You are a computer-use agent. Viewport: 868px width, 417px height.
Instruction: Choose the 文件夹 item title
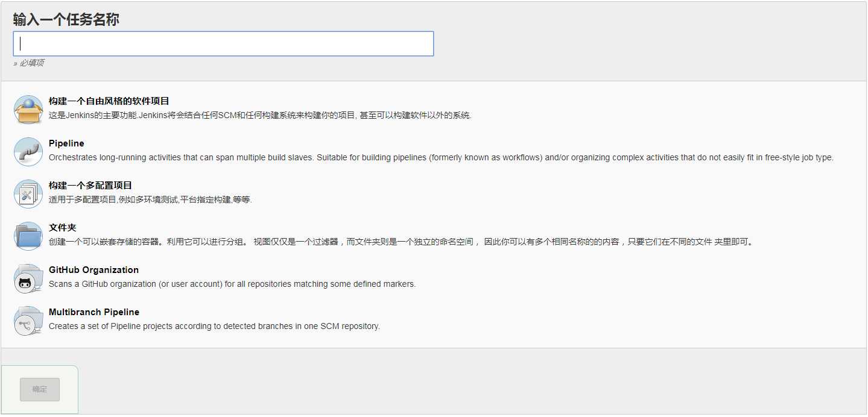coord(63,228)
